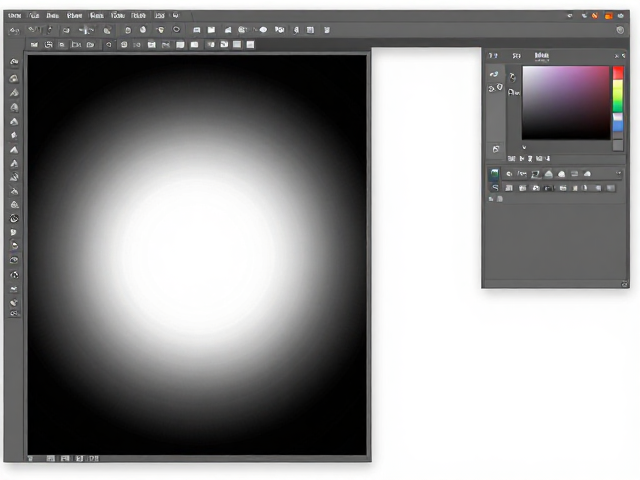Select the eye-shaped tool in the left toolbox
This screenshot has height=480, width=640.
pyautogui.click(x=14, y=260)
